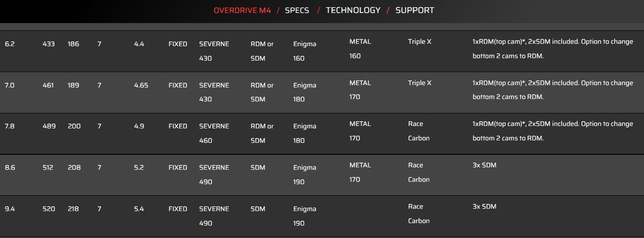Click SDM cell in 8.6 row
This screenshot has height=238, width=644.
(258, 167)
